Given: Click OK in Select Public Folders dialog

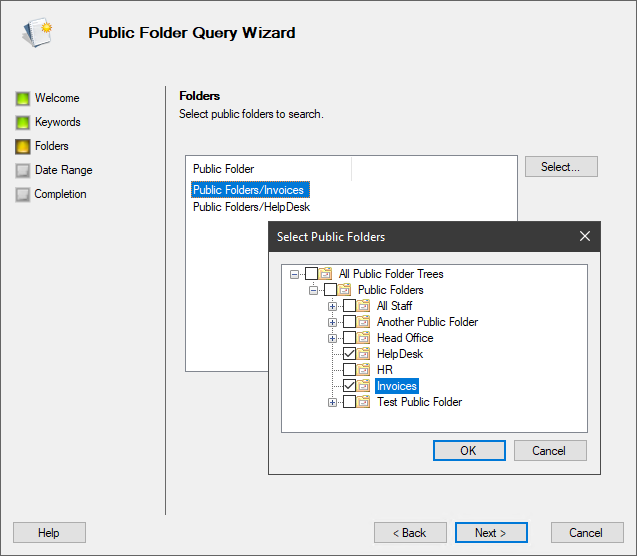Looking at the screenshot, I should point(469,450).
